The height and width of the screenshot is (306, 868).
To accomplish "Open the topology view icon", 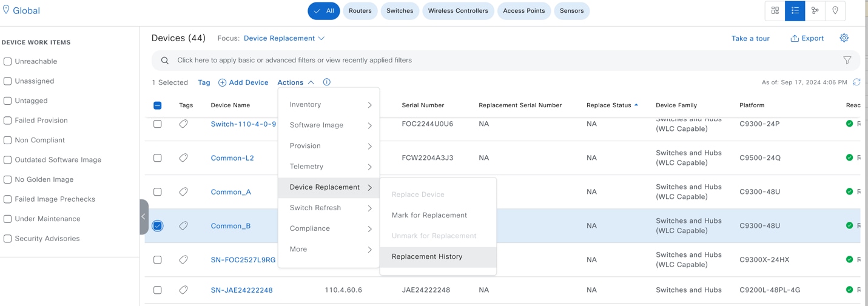I will (815, 11).
